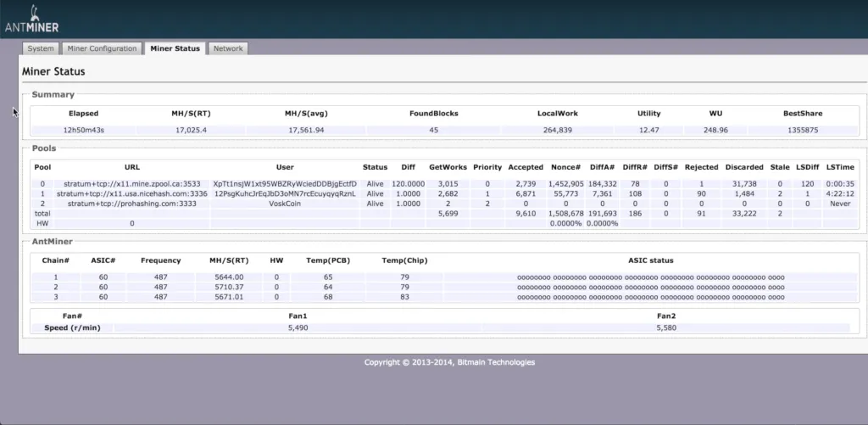Click the Nonce# value 1,452,905

[565, 184]
